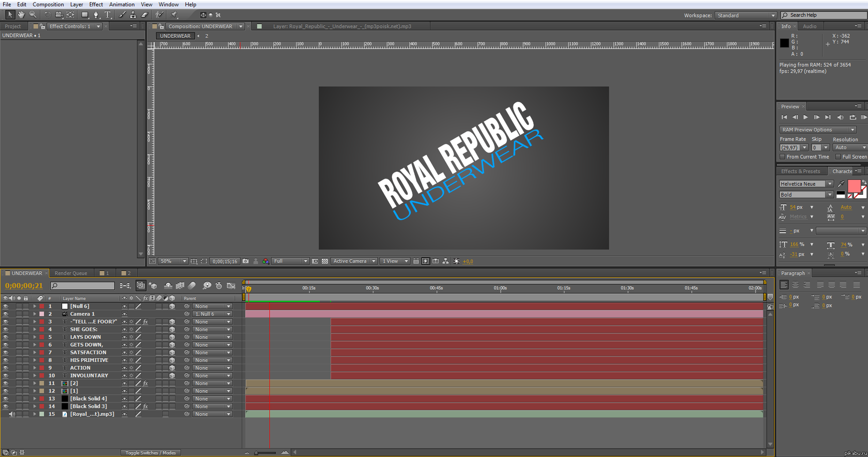Select the Pen tool in toolbar
Image resolution: width=868 pixels, height=457 pixels.
pyautogui.click(x=96, y=15)
